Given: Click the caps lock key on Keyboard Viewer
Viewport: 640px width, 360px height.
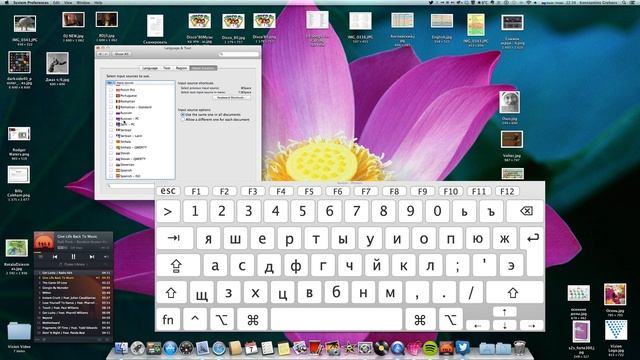Looking at the screenshot, I should pos(178,265).
